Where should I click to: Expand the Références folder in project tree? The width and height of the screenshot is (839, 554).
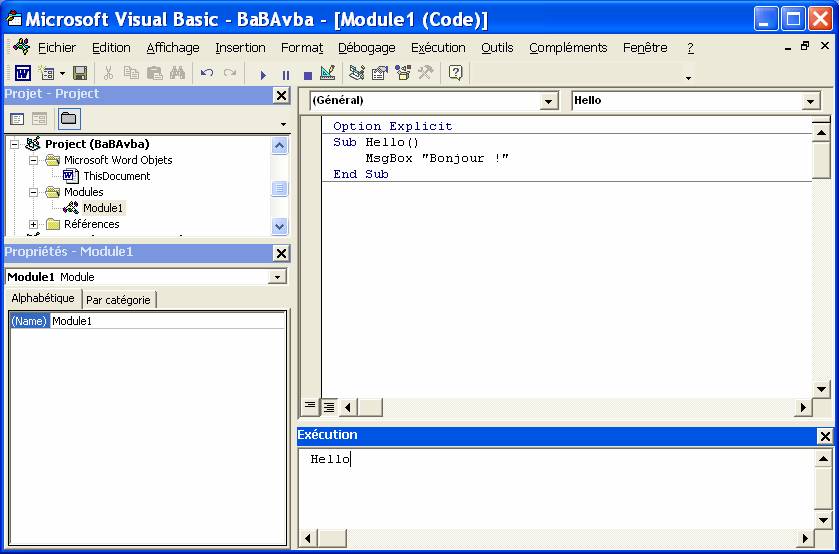coord(34,224)
